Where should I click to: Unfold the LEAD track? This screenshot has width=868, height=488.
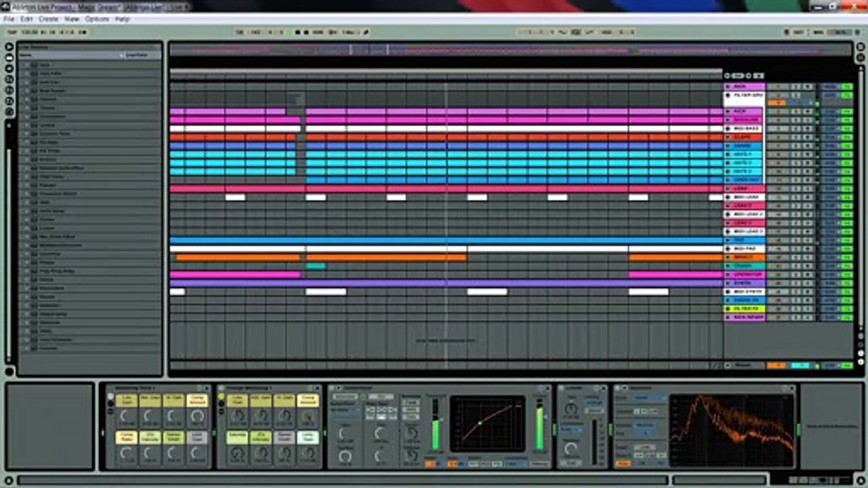[728, 188]
